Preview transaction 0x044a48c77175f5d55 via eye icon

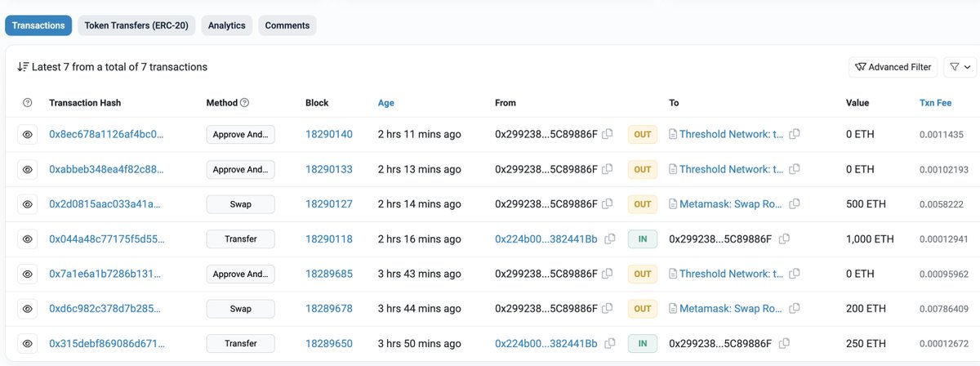27,239
